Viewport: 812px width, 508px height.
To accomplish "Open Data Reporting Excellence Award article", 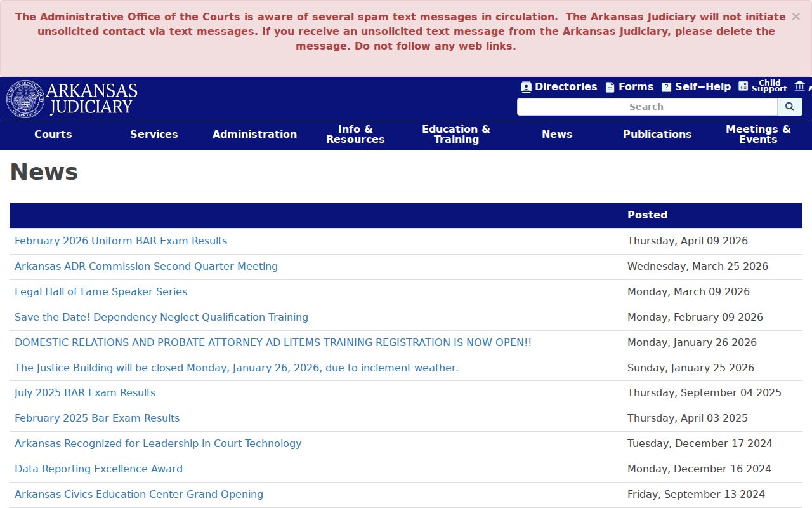I will pos(98,469).
